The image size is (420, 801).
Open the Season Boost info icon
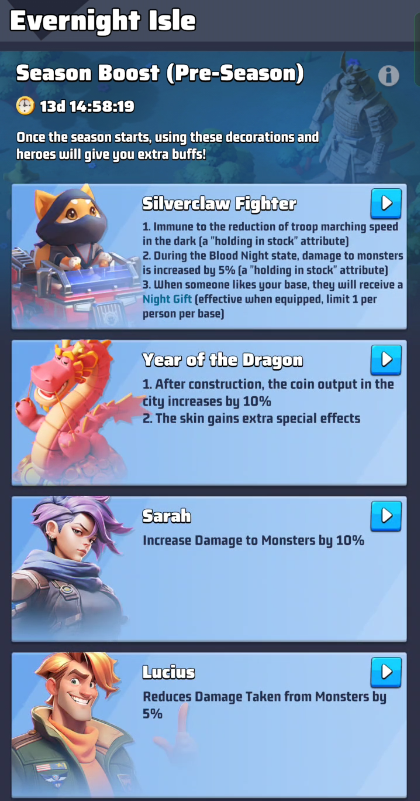point(388,76)
